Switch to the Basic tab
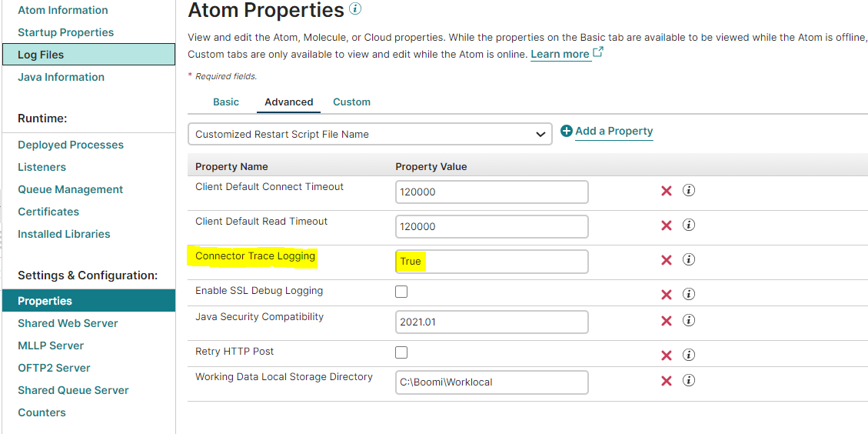The height and width of the screenshot is (434, 868). pyautogui.click(x=226, y=102)
